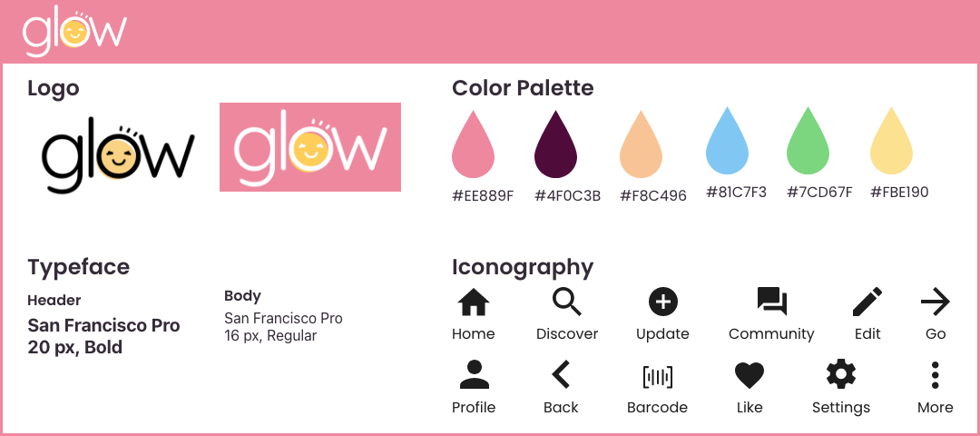Choose the peach #F8C496 droplet swatch

click(x=641, y=144)
